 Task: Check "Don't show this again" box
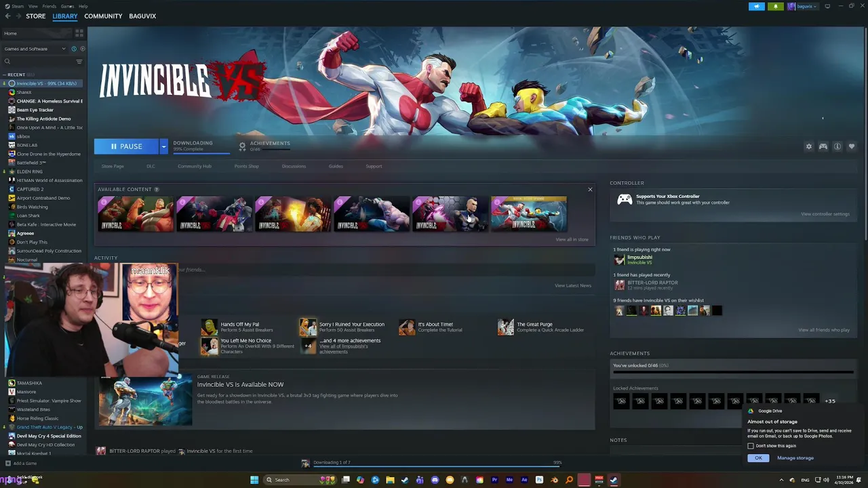(751, 445)
